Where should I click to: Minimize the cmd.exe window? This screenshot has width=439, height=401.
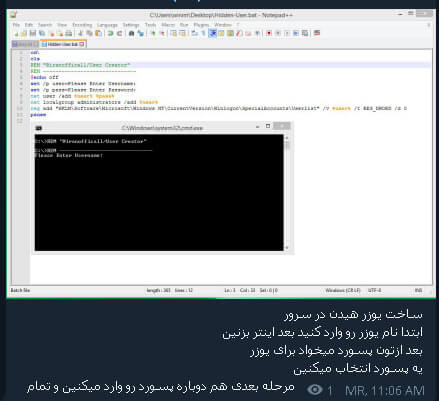pyautogui.click(x=257, y=127)
